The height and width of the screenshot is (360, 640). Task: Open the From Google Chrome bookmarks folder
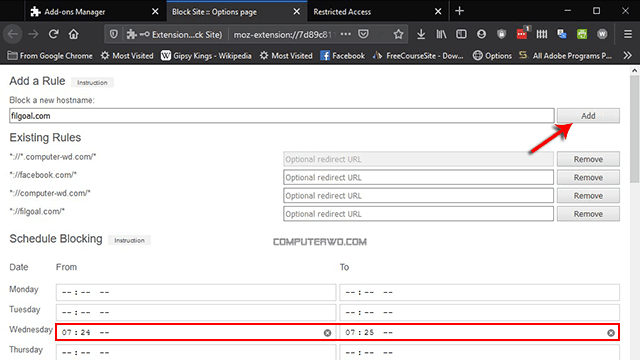pyautogui.click(x=50, y=56)
